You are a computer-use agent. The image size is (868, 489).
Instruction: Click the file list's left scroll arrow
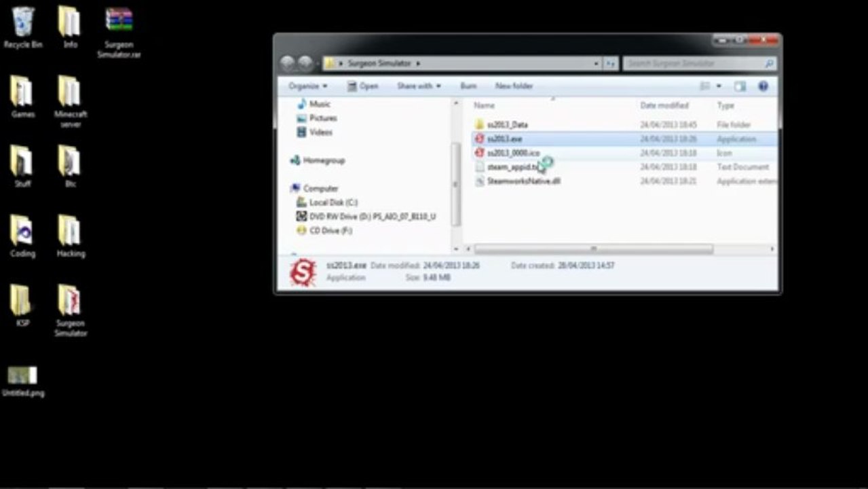[468, 249]
